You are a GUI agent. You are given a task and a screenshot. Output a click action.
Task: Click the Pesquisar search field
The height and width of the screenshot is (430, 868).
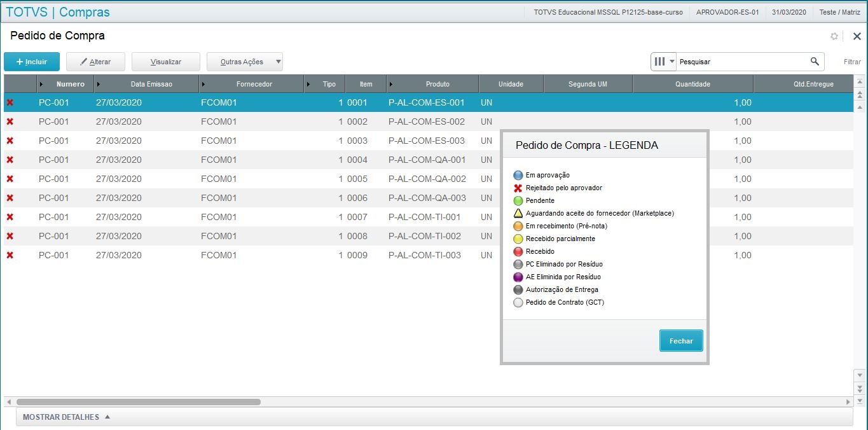pyautogui.click(x=743, y=62)
